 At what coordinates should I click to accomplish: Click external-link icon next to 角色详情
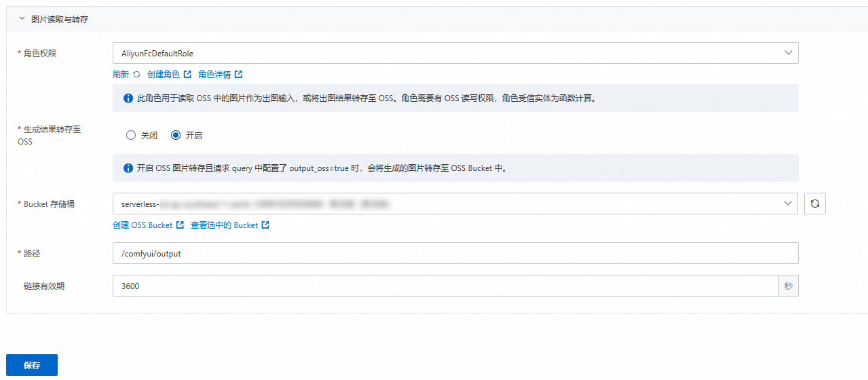[x=238, y=75]
